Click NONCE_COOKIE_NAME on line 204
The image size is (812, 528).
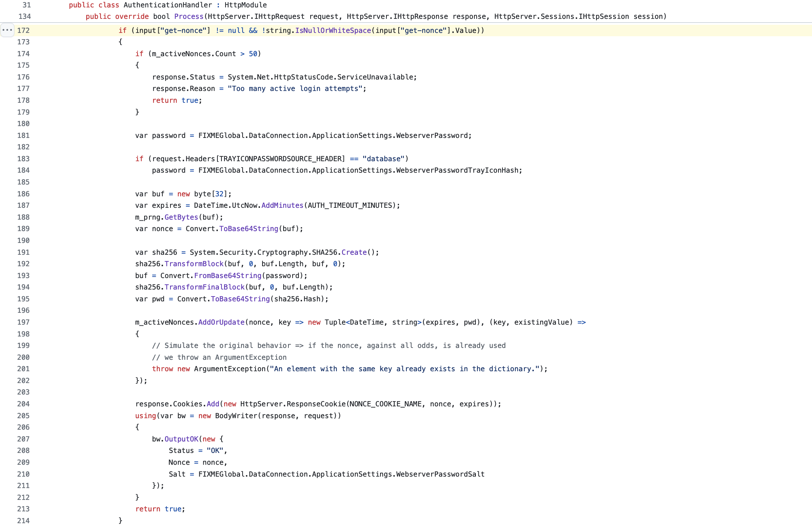(386, 404)
